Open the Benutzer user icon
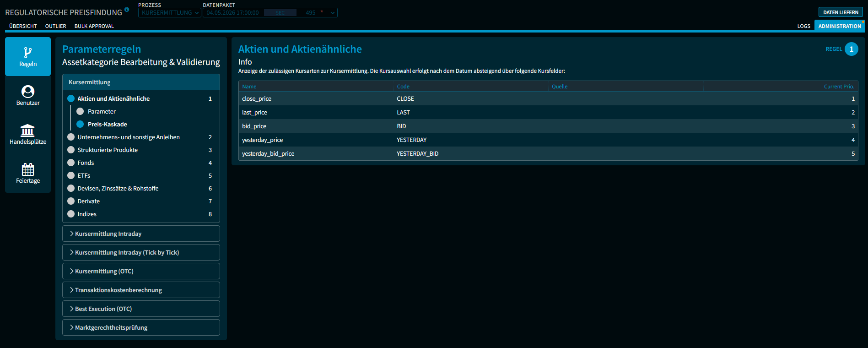Viewport: 868px width, 348px height. pos(28,92)
